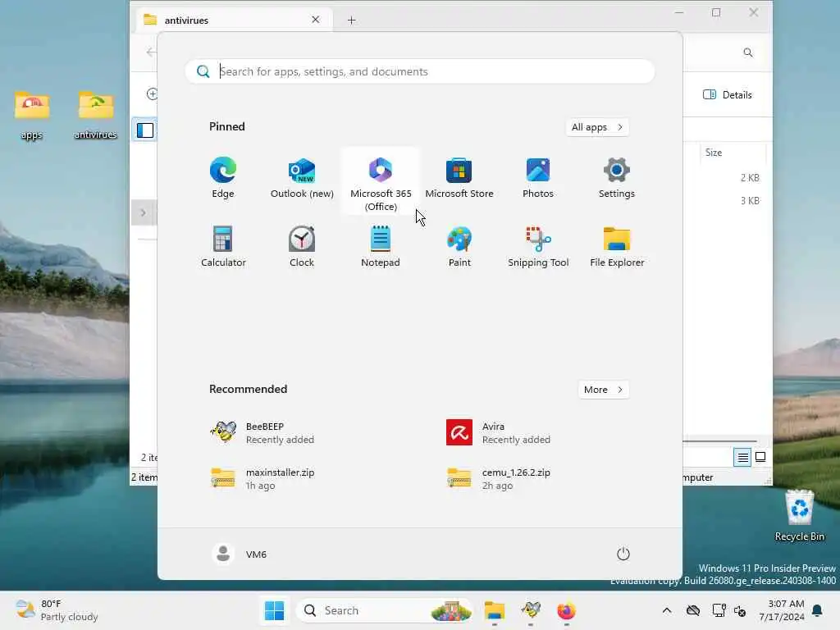
Task: Open clock and date 3:07 AM
Action: click(x=782, y=610)
